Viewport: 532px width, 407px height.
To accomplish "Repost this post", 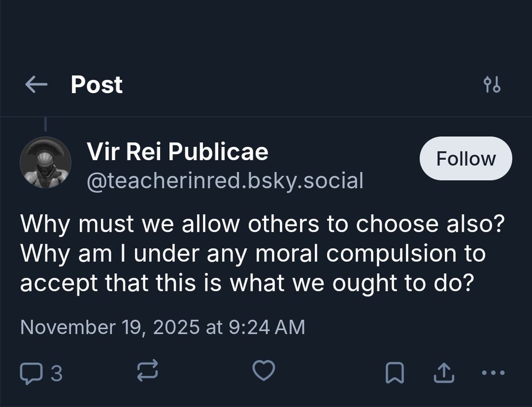I will 147,371.
